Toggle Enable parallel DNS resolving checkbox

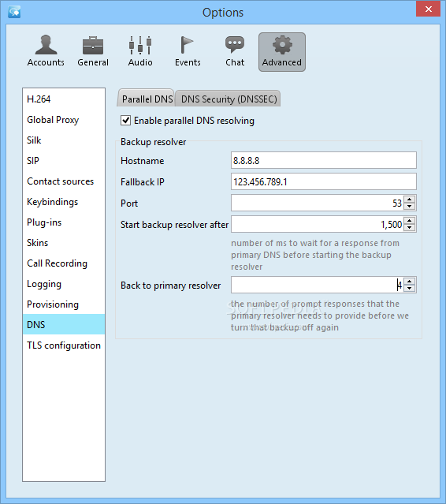(x=125, y=121)
